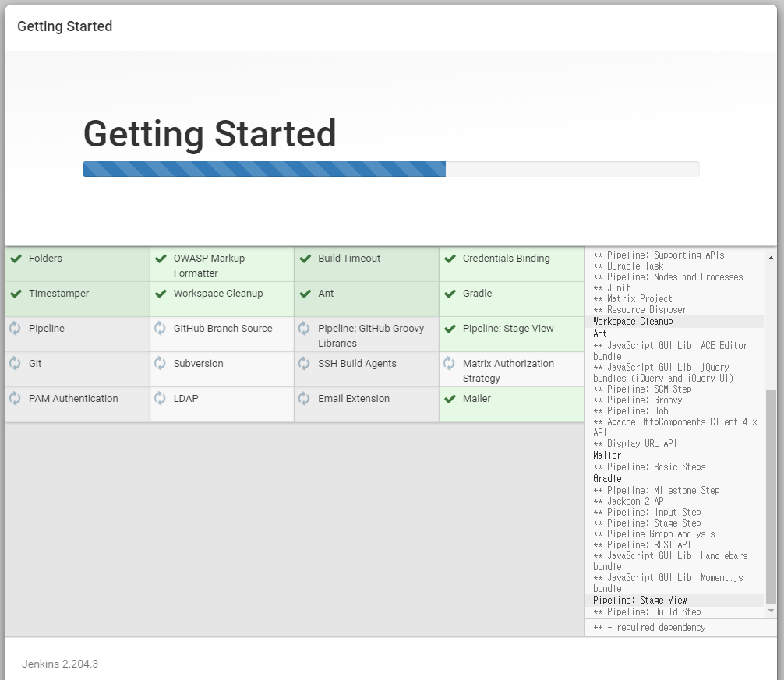Click the pending icon beside PAM Authentication

15,398
